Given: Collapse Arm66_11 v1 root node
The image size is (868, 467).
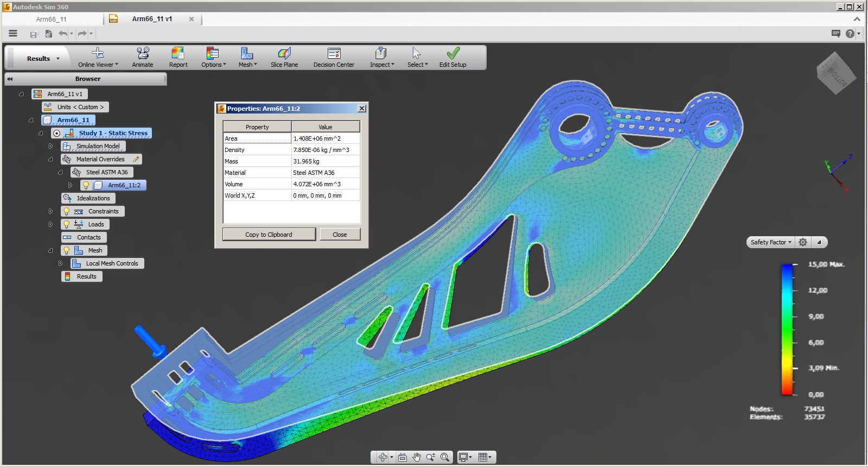Looking at the screenshot, I should tap(21, 94).
